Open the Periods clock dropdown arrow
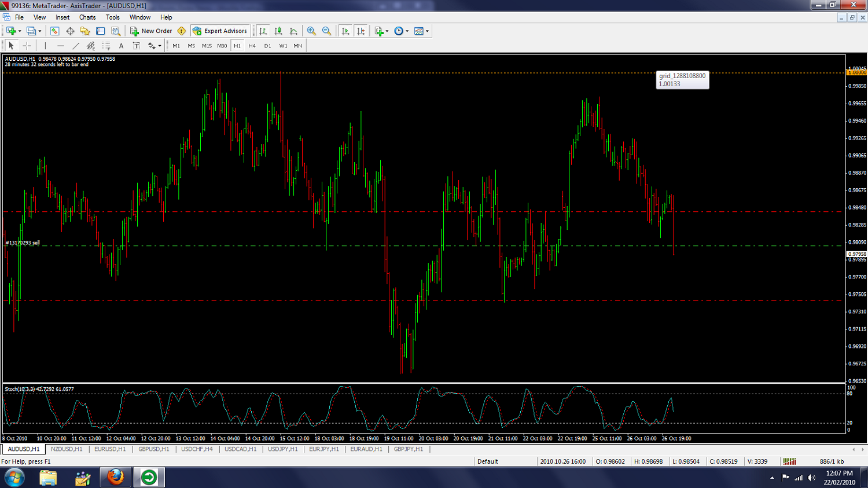The width and height of the screenshot is (868, 488). [407, 31]
